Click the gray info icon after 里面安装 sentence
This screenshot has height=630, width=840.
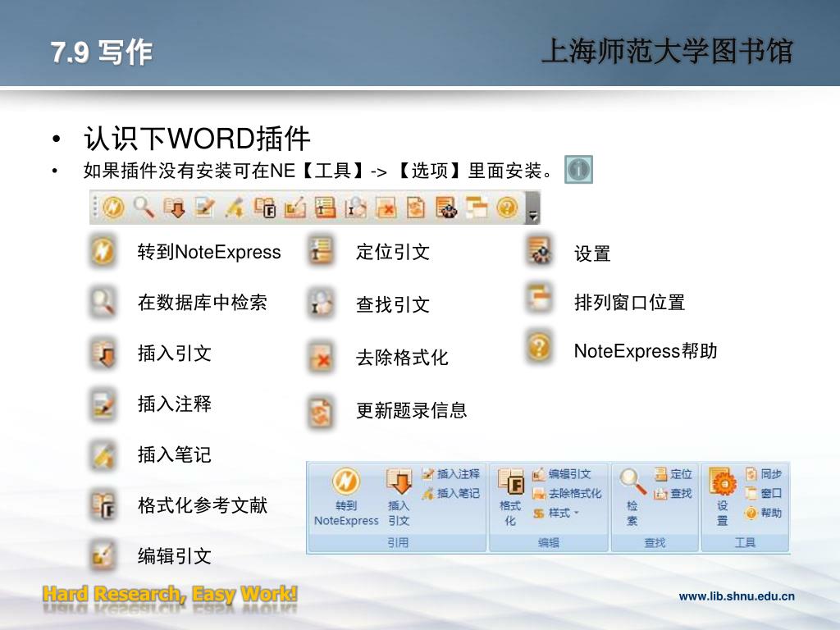(x=578, y=170)
